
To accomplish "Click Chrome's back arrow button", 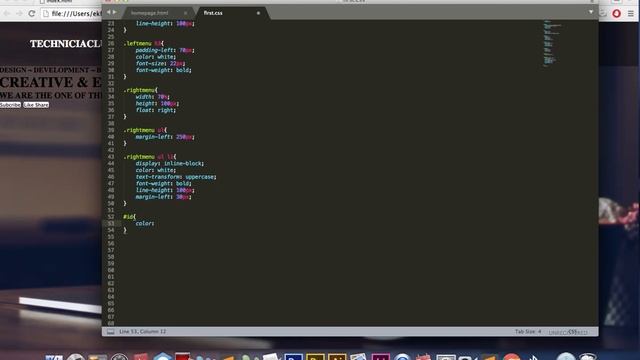I will 7,13.
